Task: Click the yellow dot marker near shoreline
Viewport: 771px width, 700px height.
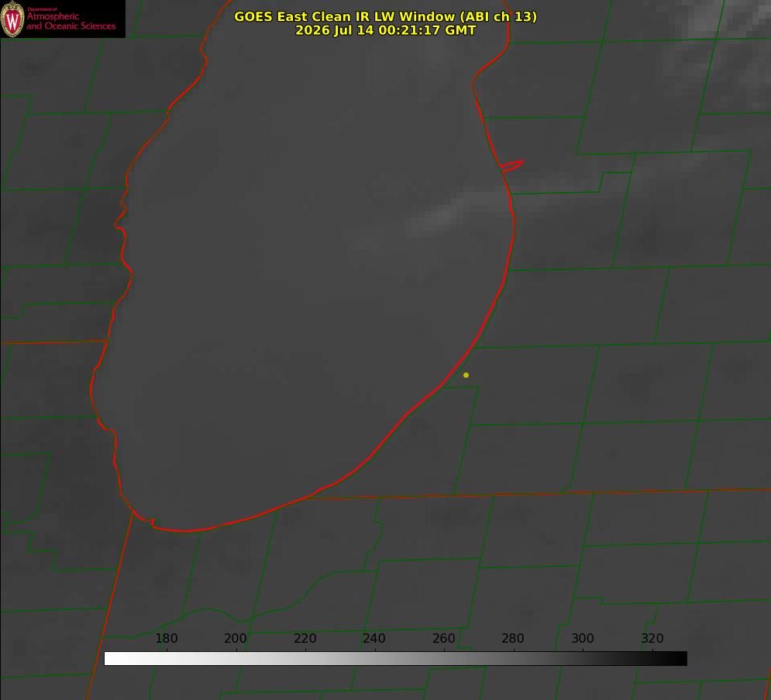Action: pyautogui.click(x=466, y=375)
